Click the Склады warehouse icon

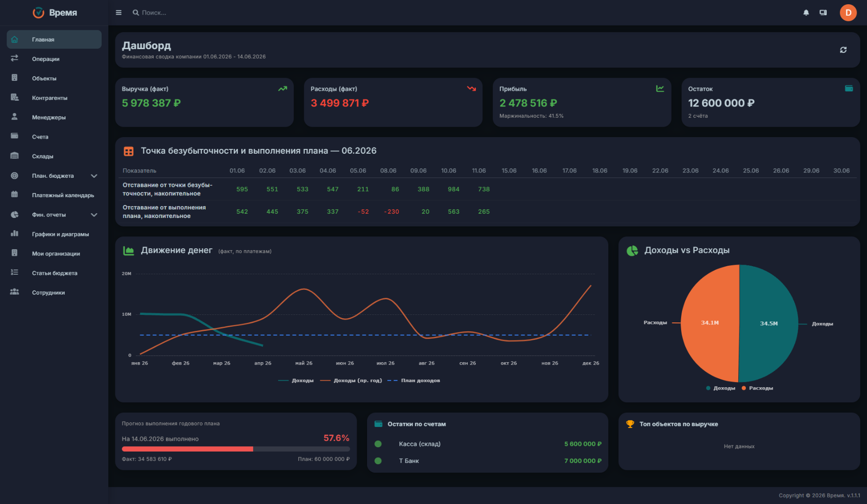point(15,156)
